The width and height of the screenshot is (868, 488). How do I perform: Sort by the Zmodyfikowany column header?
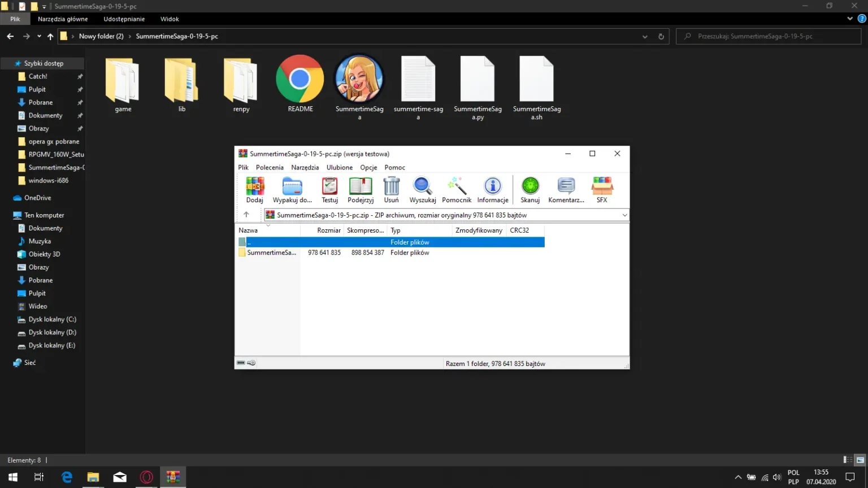click(479, 230)
